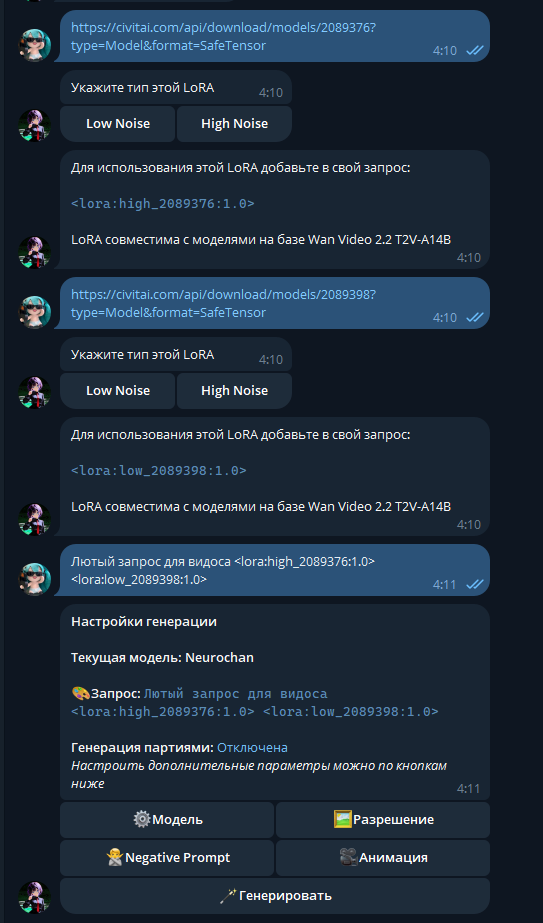Image resolution: width=543 pixels, height=923 pixels.
Task: Copy the lora:high_2089376:1.0 code snippet
Action: (x=163, y=204)
